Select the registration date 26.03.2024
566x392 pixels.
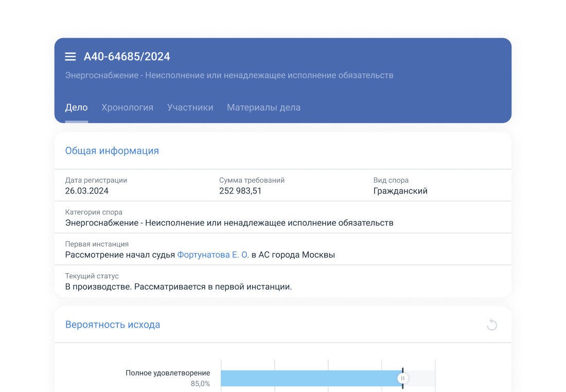coord(87,191)
